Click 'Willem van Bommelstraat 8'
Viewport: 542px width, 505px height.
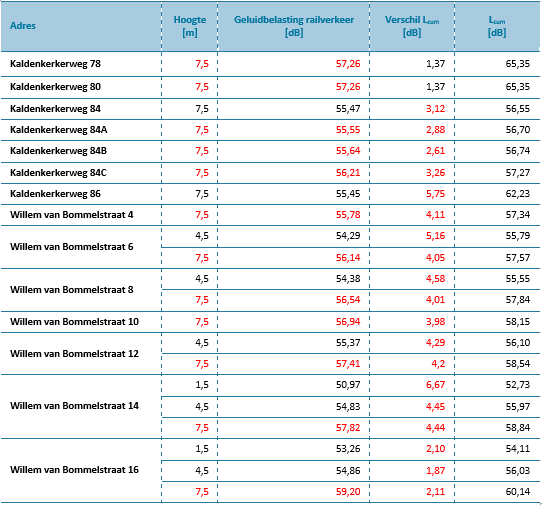(72, 290)
